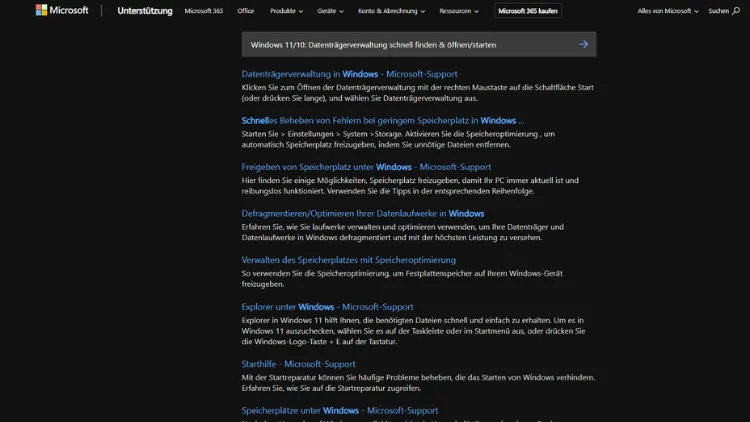Open Starthilfe - Microsoft-Support result
The width and height of the screenshot is (750, 422).
pos(298,364)
